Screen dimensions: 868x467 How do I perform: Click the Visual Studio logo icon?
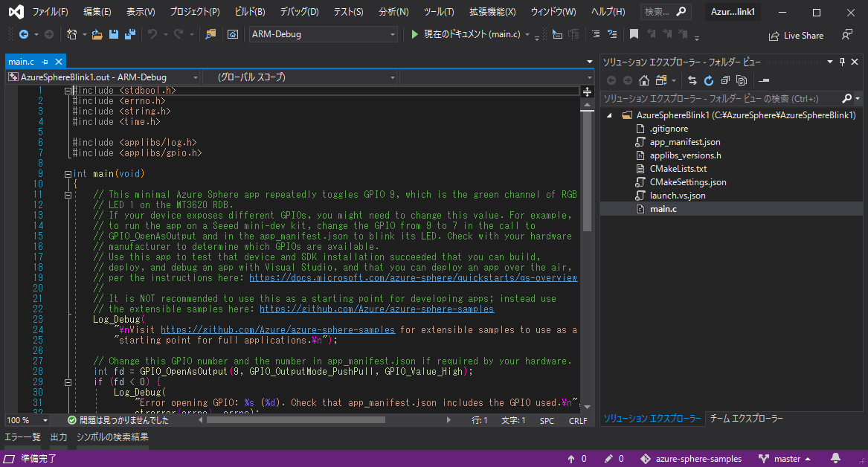(x=16, y=12)
